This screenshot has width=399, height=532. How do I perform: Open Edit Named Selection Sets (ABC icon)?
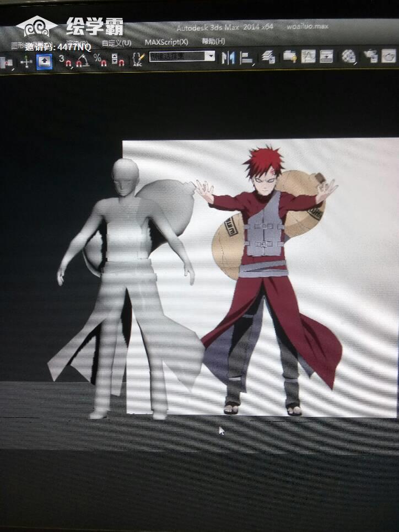138,60
